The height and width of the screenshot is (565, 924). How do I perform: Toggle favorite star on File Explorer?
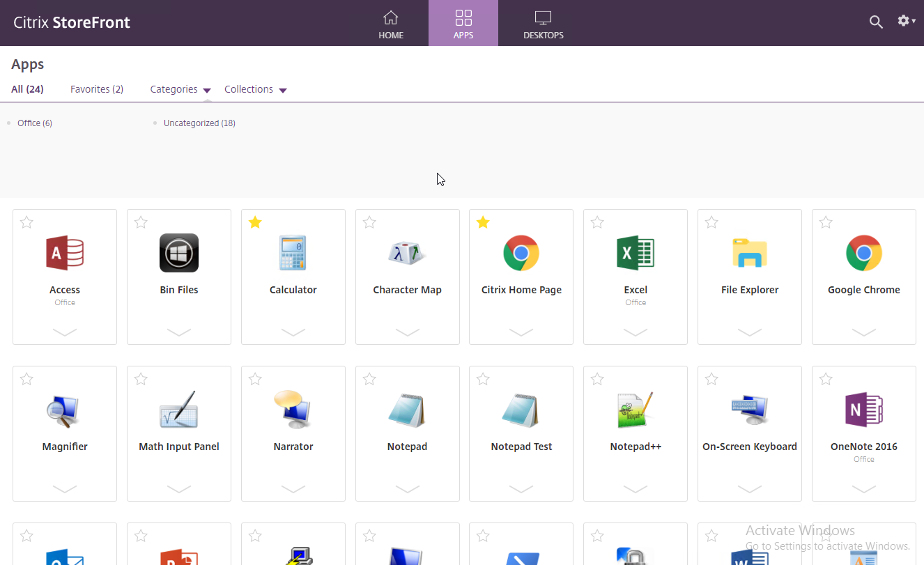coord(711,222)
